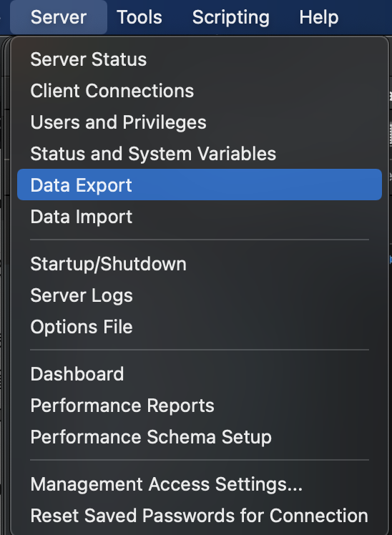Open the Server menu in the menu bar
The width and height of the screenshot is (392, 535).
pyautogui.click(x=59, y=17)
